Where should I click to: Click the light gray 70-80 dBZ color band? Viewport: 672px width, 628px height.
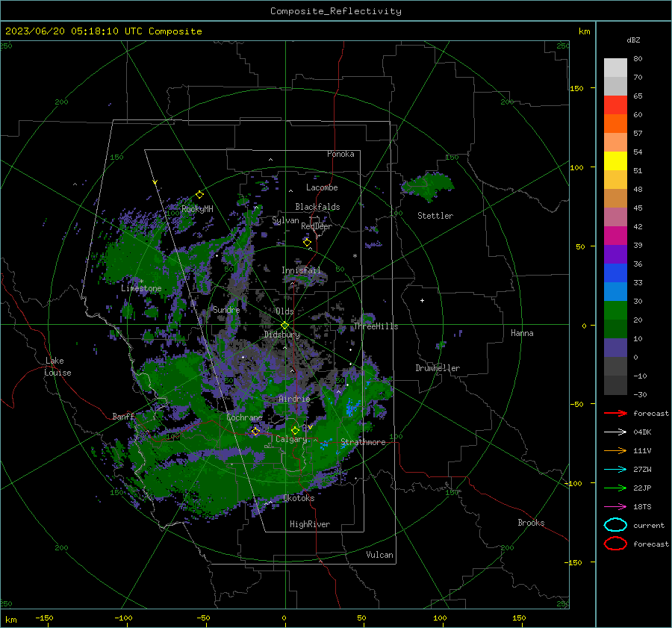pyautogui.click(x=615, y=68)
